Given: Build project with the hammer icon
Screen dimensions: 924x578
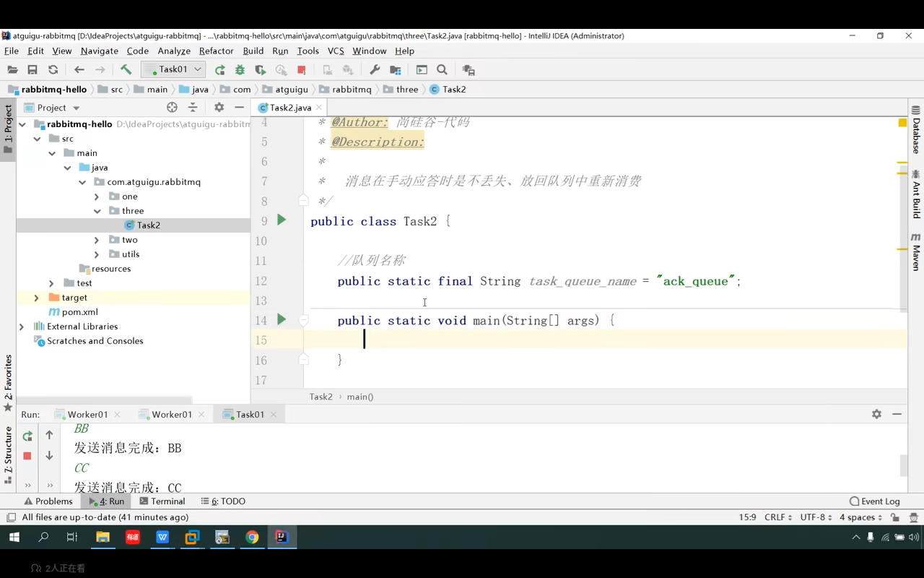Looking at the screenshot, I should [126, 70].
